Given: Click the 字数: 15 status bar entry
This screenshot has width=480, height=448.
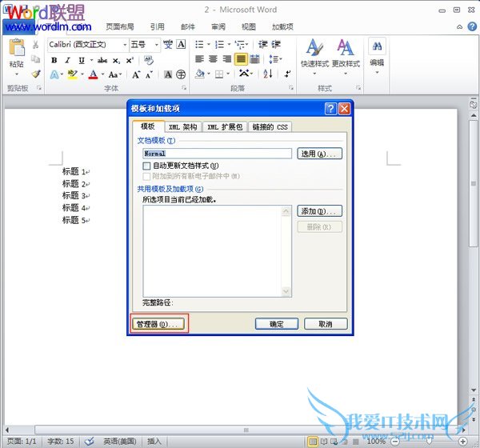Looking at the screenshot, I should [61, 442].
